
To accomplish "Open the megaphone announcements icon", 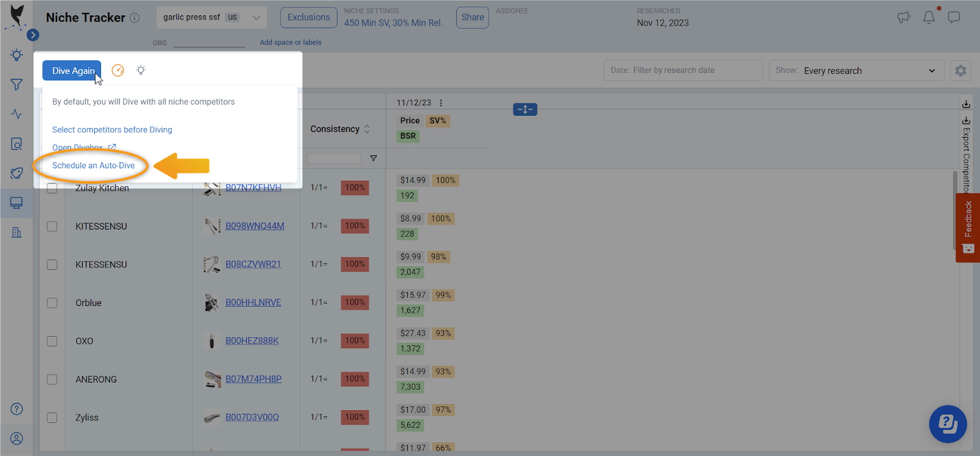I will (x=904, y=18).
